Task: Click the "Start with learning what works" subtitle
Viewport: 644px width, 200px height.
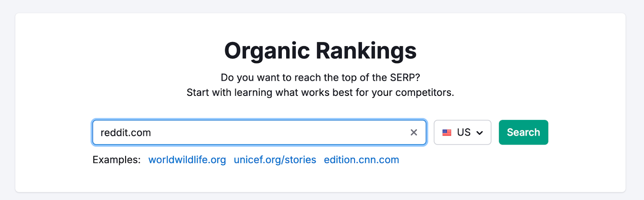Action: [320, 93]
